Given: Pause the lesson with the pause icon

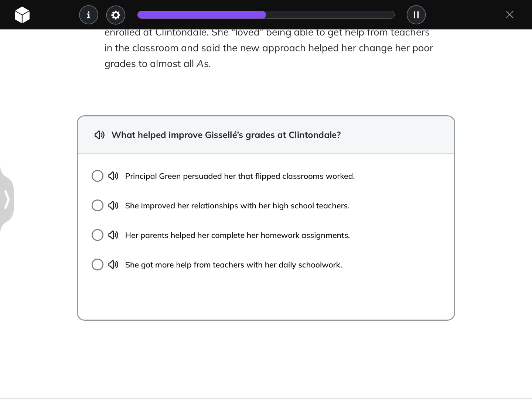Looking at the screenshot, I should tap(416, 15).
